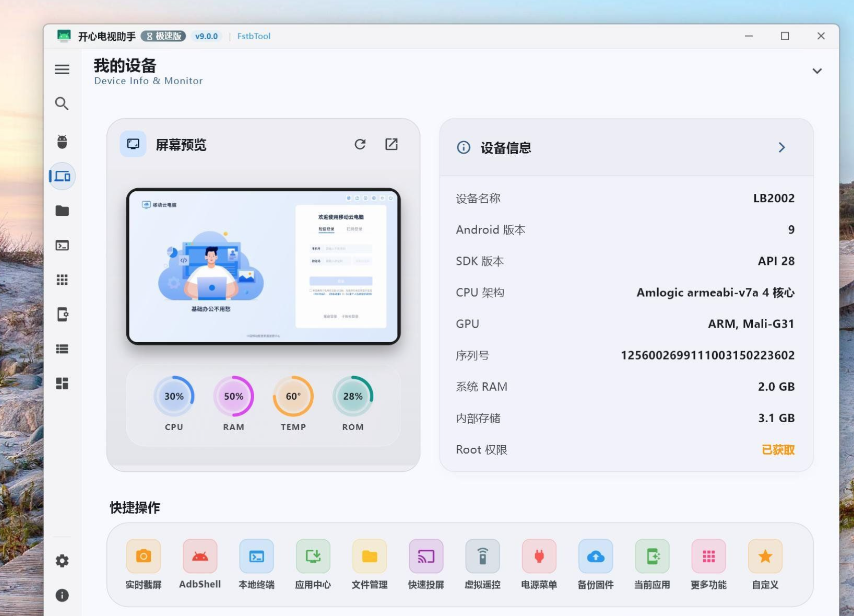
Task: Click the device screen preview thumbnail
Action: [263, 266]
